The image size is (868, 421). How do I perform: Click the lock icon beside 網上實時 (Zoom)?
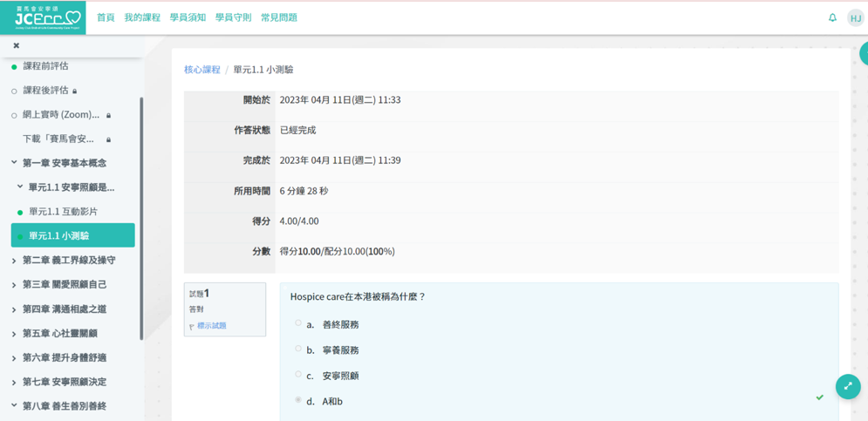coord(108,115)
